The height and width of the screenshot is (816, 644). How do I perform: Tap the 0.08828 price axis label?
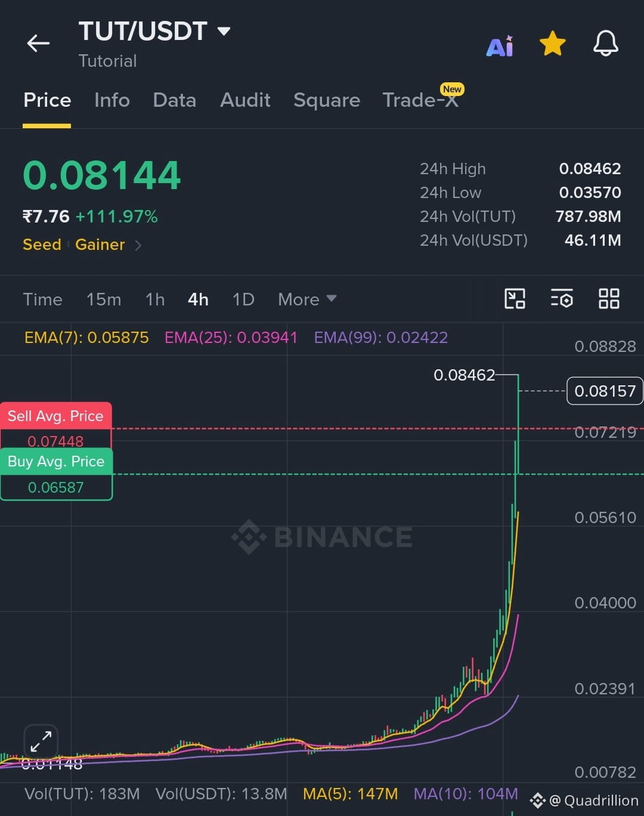[x=605, y=347]
